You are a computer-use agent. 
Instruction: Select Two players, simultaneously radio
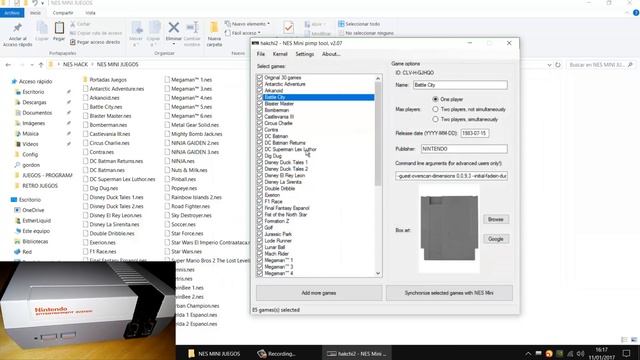pos(435,119)
